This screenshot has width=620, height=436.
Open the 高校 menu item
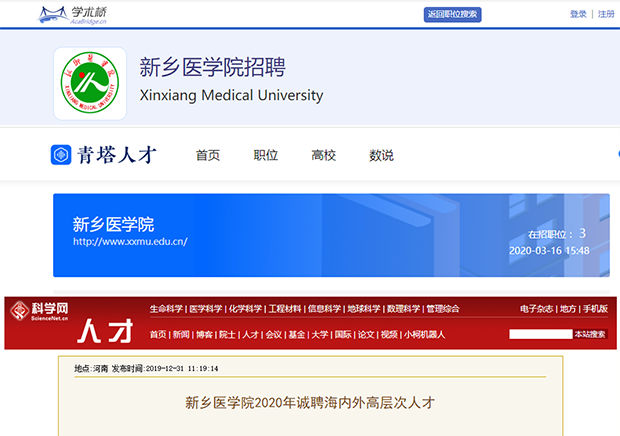click(323, 155)
